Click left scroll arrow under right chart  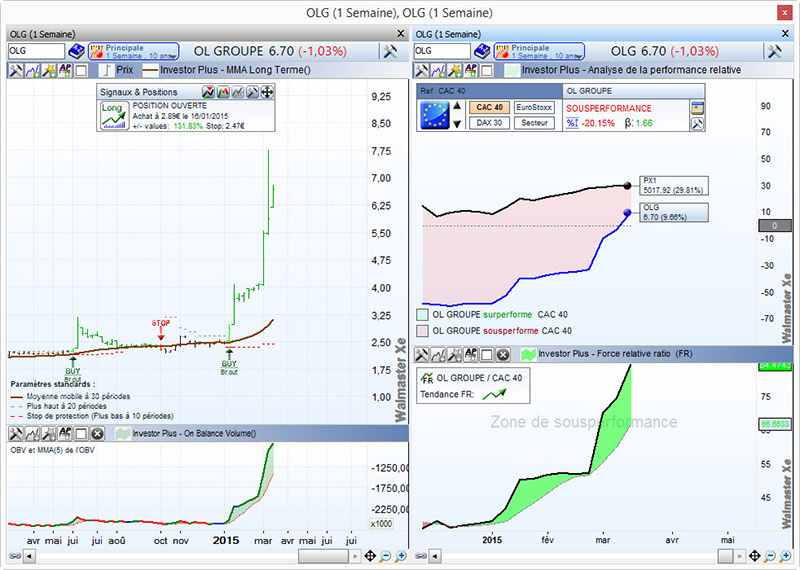coord(435,556)
